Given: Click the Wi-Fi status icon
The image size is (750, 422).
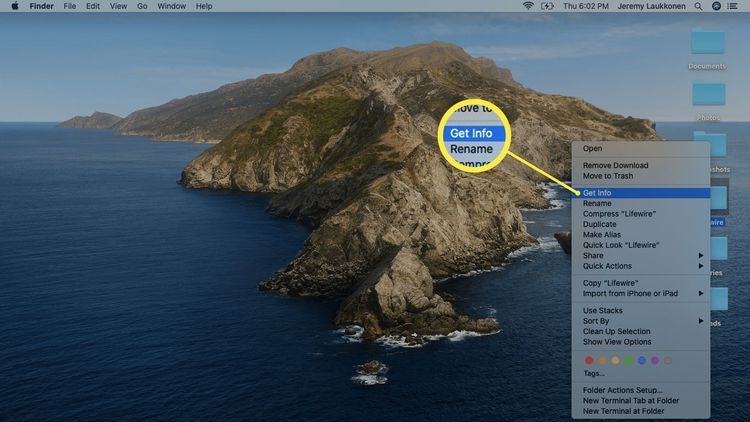Looking at the screenshot, I should [528, 6].
